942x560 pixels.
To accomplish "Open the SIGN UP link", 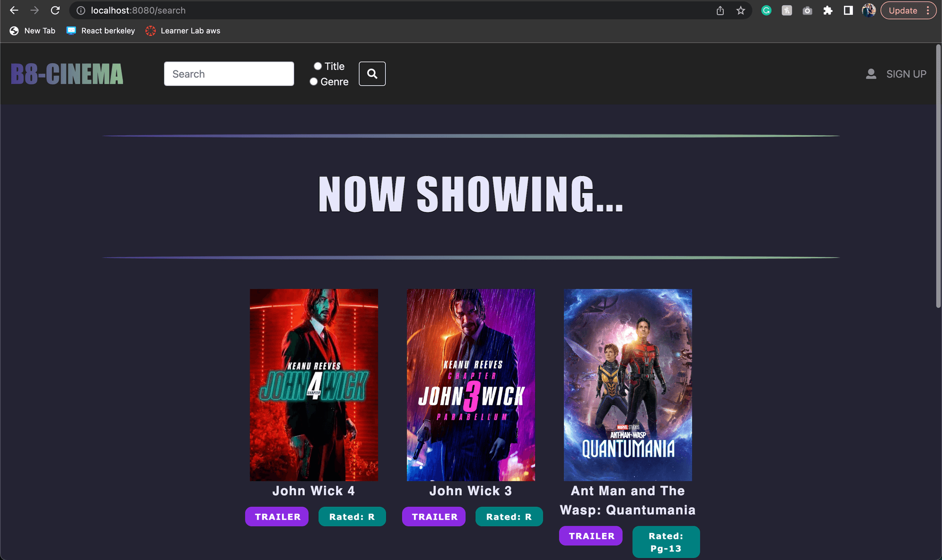I will click(x=906, y=74).
